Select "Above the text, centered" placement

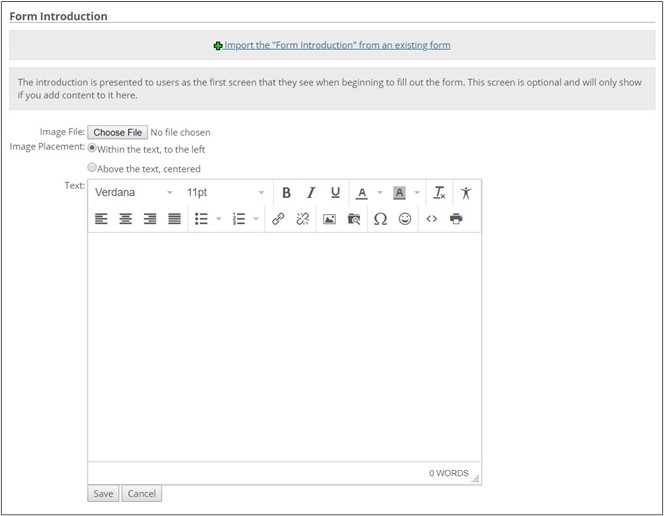tap(93, 168)
